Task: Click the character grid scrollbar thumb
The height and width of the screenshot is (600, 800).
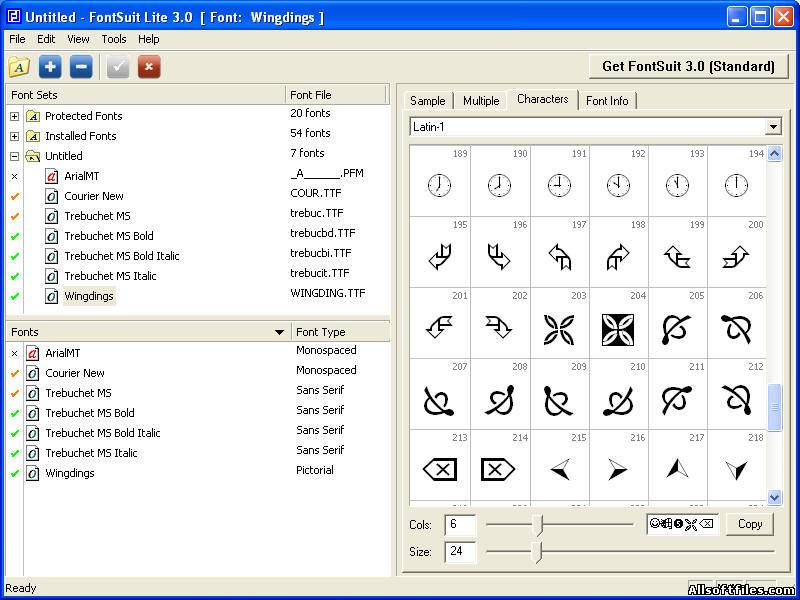Action: click(774, 407)
